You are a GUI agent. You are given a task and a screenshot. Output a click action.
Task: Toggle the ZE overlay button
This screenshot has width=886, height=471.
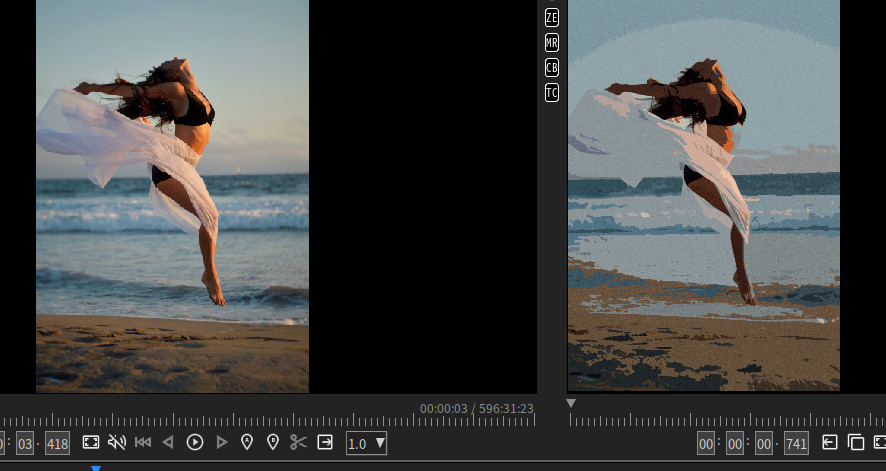[x=552, y=18]
